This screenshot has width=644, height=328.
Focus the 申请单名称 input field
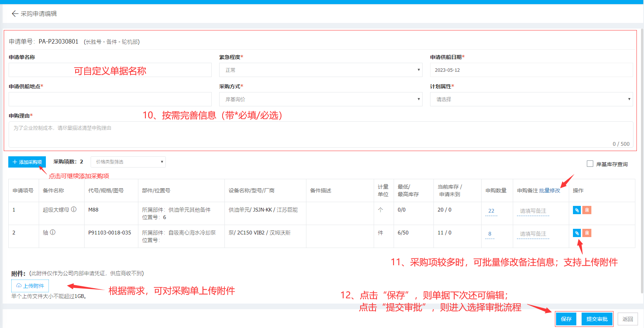click(x=110, y=70)
